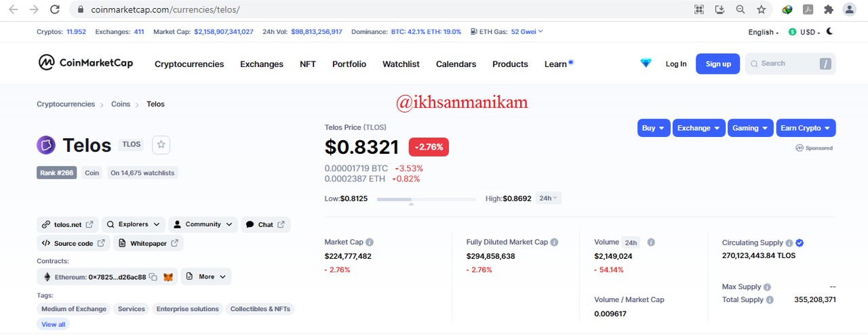Screen dimensions: 868x336
Task: Select the Medium of Exchange tag
Action: [74, 309]
